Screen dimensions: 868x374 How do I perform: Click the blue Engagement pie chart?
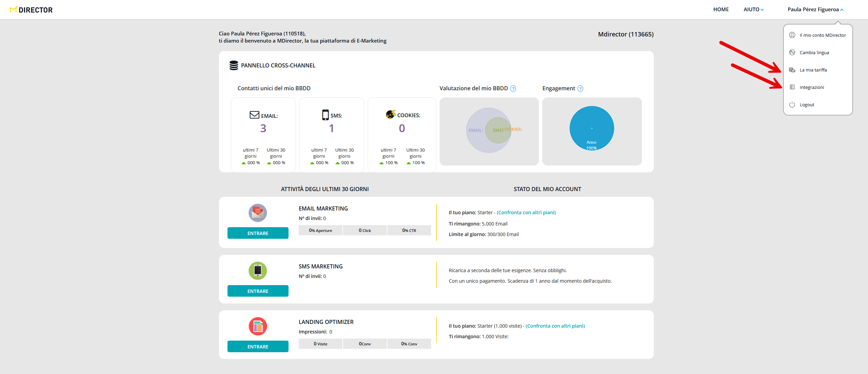pyautogui.click(x=591, y=128)
